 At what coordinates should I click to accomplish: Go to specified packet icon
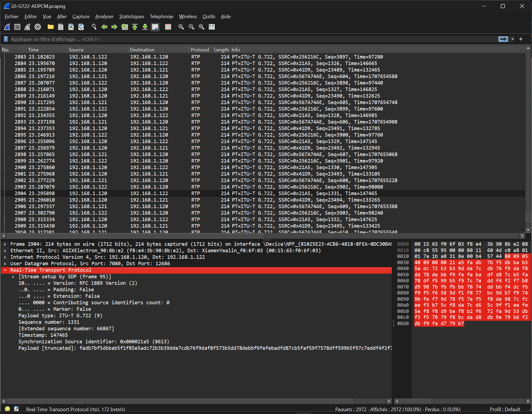tap(125, 27)
